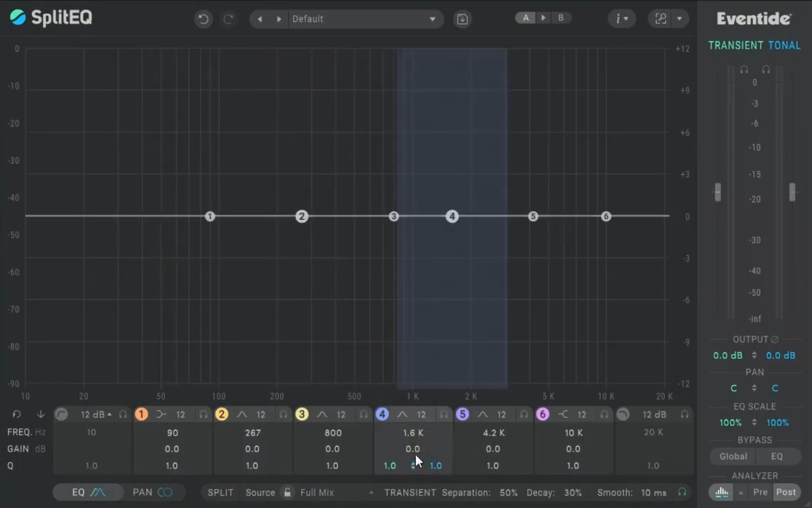
Task: Click the Undo arrow in the header
Action: coord(203,19)
